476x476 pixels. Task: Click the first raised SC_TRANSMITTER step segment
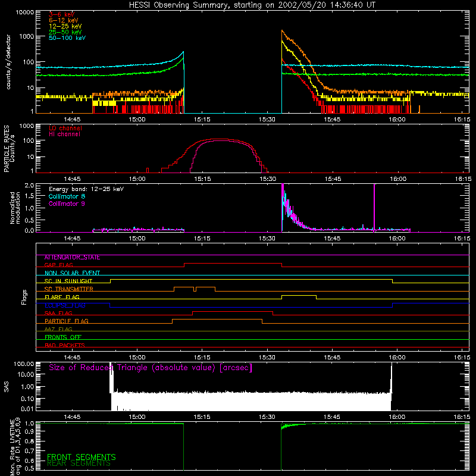(184, 287)
